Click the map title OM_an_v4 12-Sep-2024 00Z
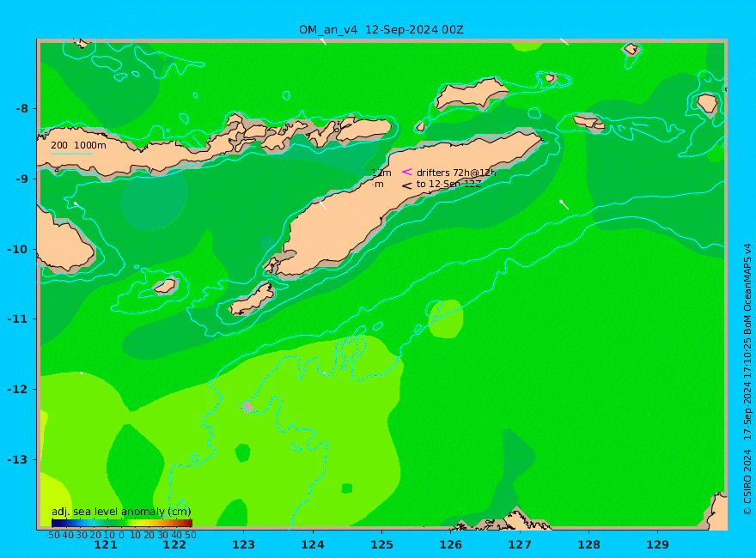Viewport: 756px width, 558px height. pyautogui.click(x=381, y=30)
